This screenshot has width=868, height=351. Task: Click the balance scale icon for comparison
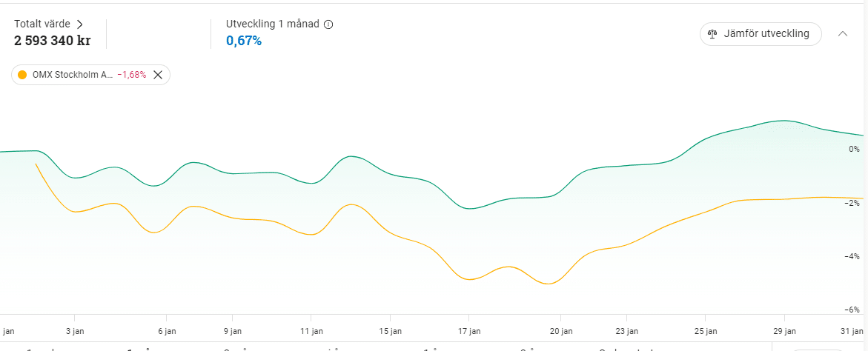(x=713, y=34)
